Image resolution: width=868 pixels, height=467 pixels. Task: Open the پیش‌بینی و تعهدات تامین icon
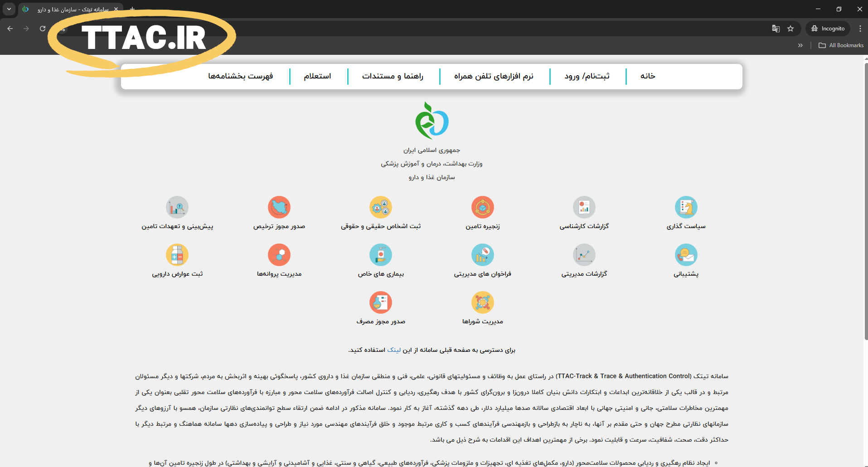177,208
